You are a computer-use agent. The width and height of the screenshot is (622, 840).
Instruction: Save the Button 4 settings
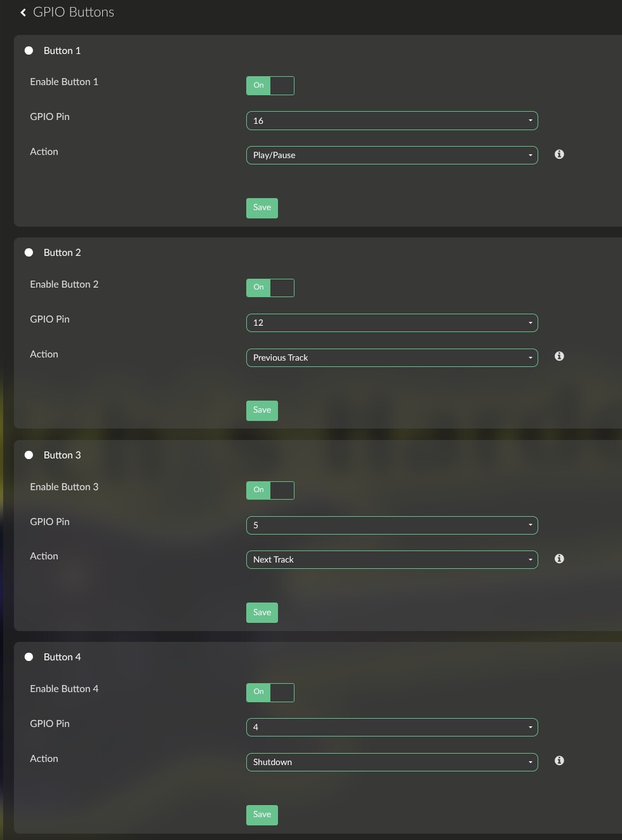coord(262,815)
